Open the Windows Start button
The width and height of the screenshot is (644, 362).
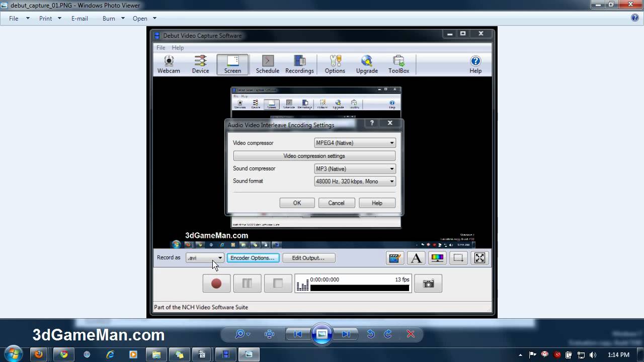[13, 354]
